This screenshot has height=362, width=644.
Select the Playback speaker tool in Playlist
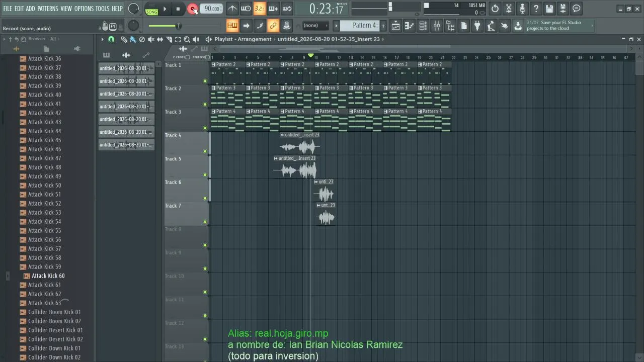(195, 39)
